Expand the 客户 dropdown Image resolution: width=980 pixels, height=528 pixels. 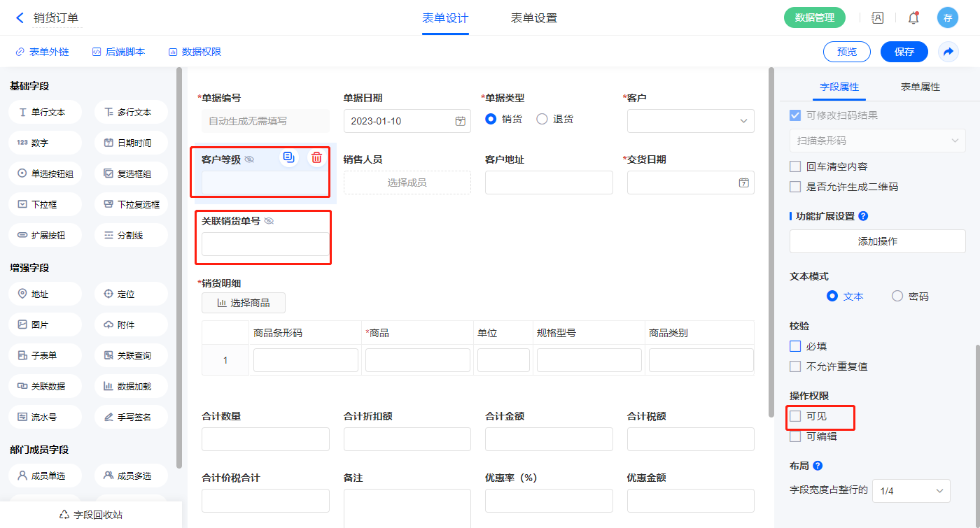click(x=743, y=121)
